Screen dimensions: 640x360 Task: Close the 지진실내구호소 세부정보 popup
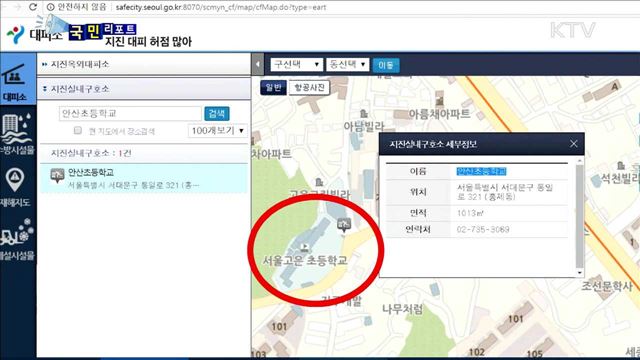(573, 144)
